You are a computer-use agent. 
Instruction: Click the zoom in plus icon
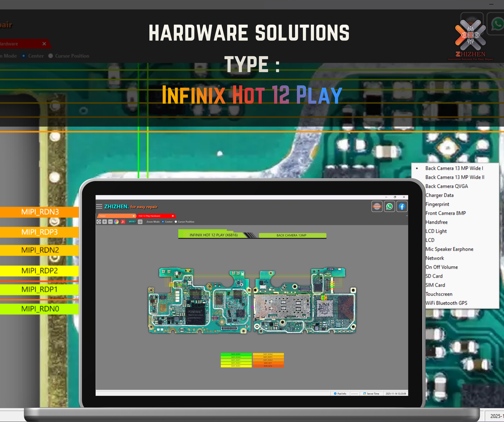pos(105,222)
